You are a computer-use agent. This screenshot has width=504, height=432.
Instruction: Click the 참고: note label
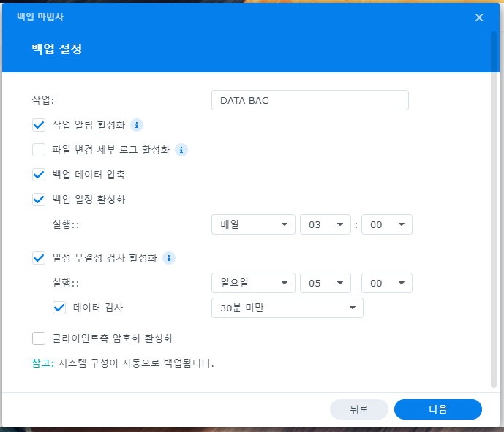(x=42, y=363)
